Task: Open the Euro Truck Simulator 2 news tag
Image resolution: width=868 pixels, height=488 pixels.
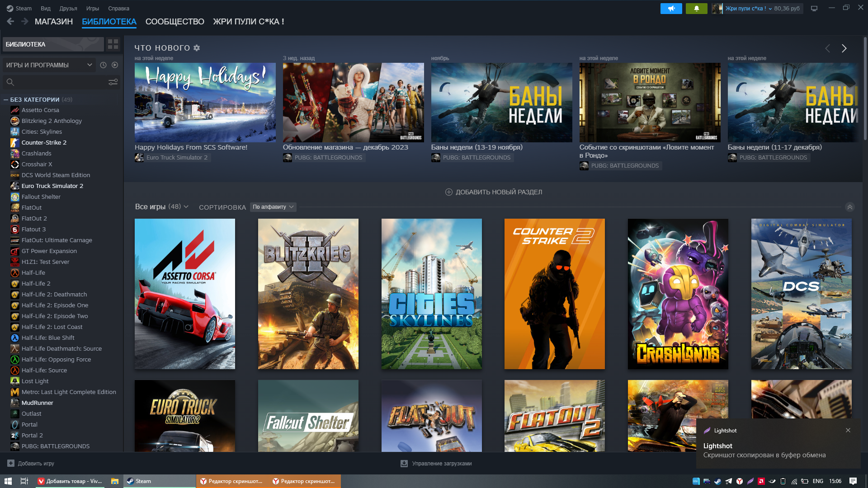Action: click(x=172, y=157)
